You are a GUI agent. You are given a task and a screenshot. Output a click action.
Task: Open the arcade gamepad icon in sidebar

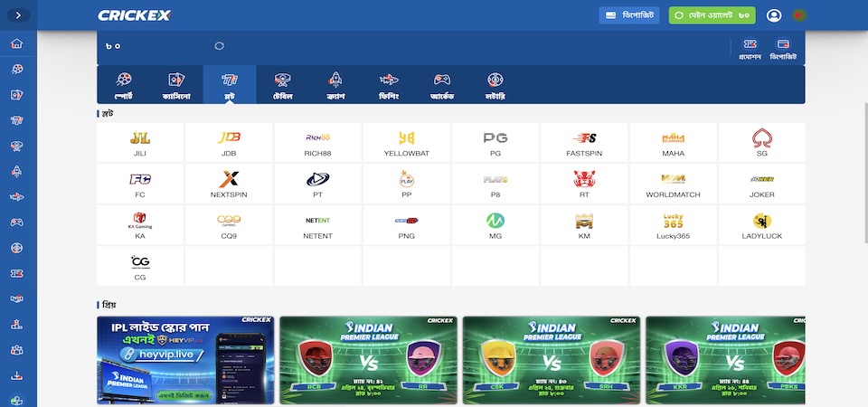tap(17, 222)
